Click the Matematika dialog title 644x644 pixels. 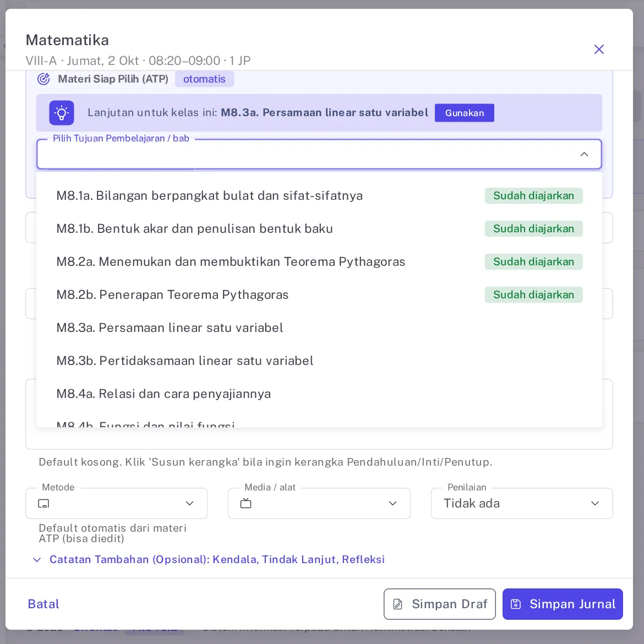point(67,40)
